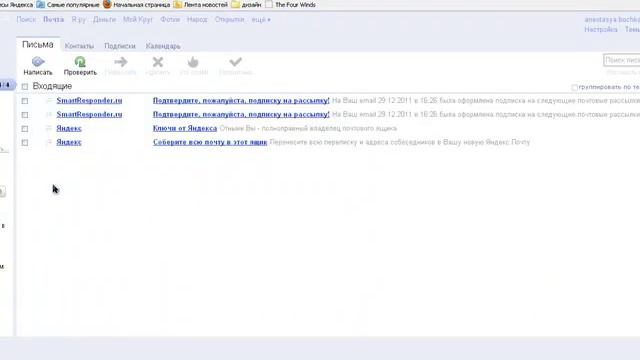Click the delete X toolbar icon
Viewport: 640px width, 360px height.
pyautogui.click(x=158, y=62)
